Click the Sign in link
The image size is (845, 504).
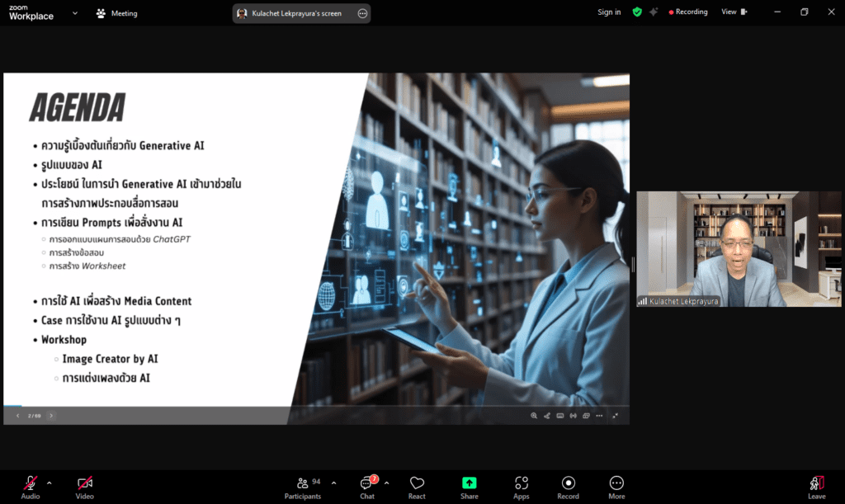click(609, 12)
